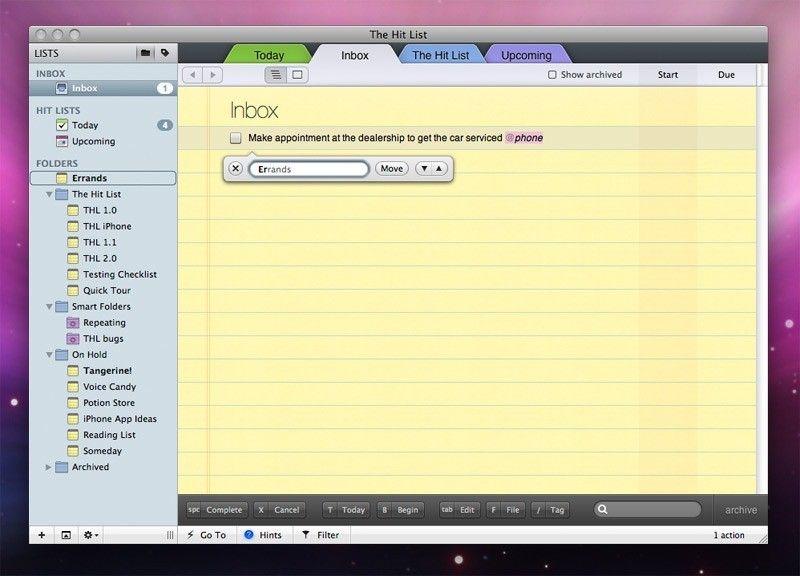Image resolution: width=800 pixels, height=576 pixels.
Task: Click the Complete button in bottom bar
Action: tap(216, 510)
